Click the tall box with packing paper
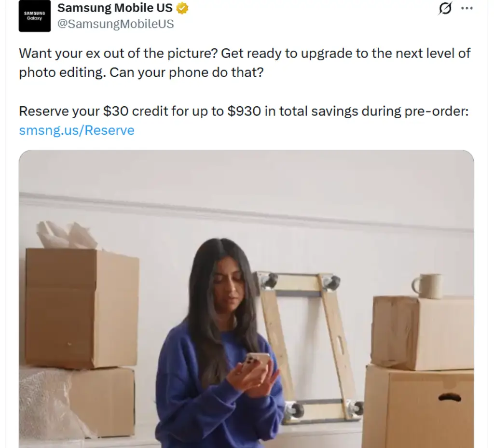494x448 pixels. click(x=82, y=308)
